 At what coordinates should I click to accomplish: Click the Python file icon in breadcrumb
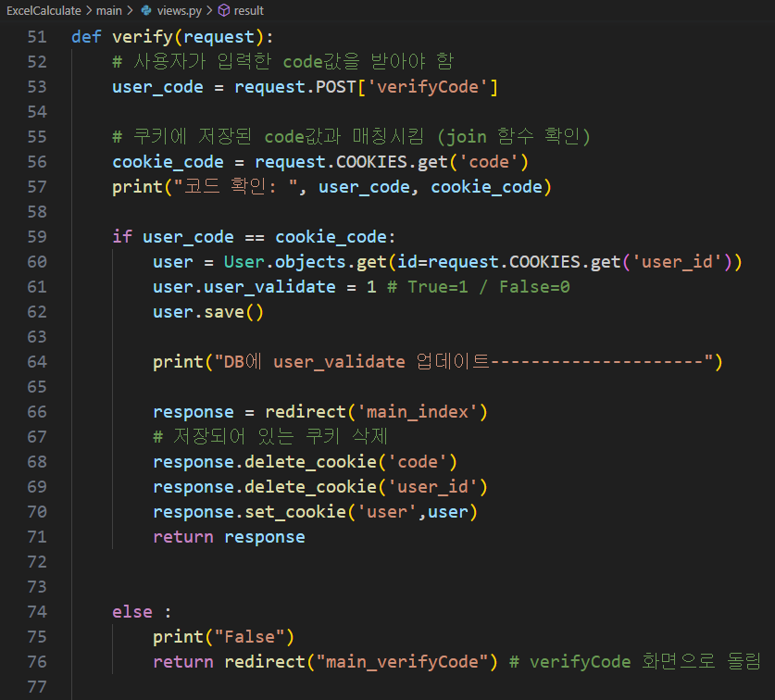click(146, 10)
